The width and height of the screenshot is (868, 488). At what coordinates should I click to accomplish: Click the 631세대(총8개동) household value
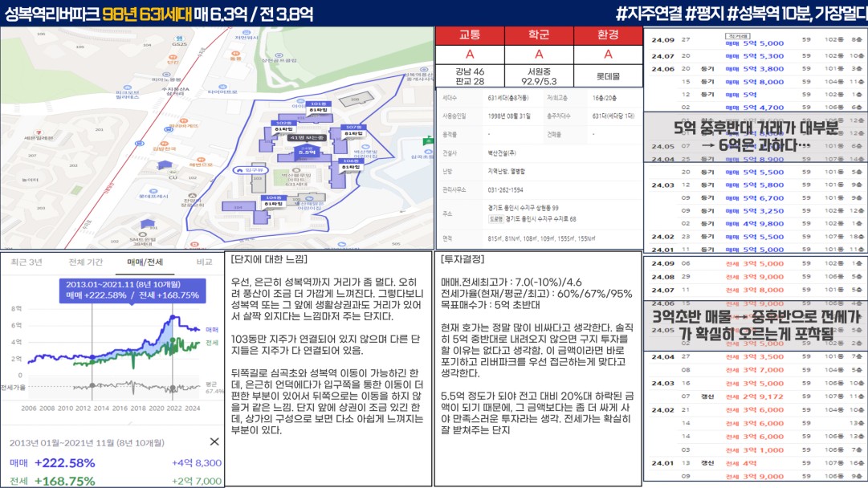click(x=508, y=98)
